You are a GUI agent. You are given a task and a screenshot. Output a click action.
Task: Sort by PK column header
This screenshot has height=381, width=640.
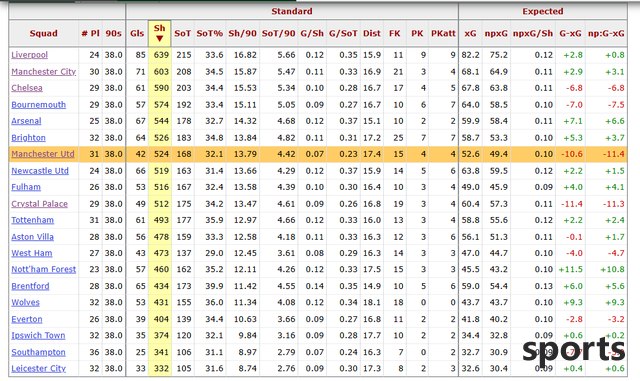click(417, 34)
